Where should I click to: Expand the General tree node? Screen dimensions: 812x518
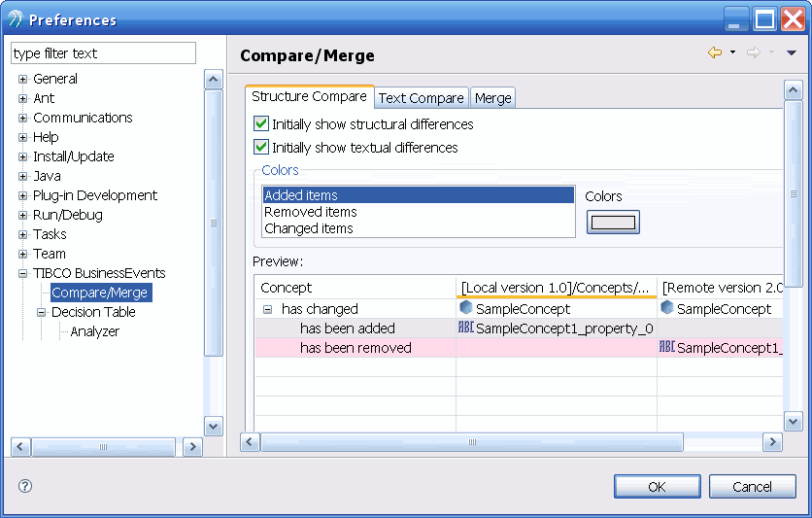22,80
